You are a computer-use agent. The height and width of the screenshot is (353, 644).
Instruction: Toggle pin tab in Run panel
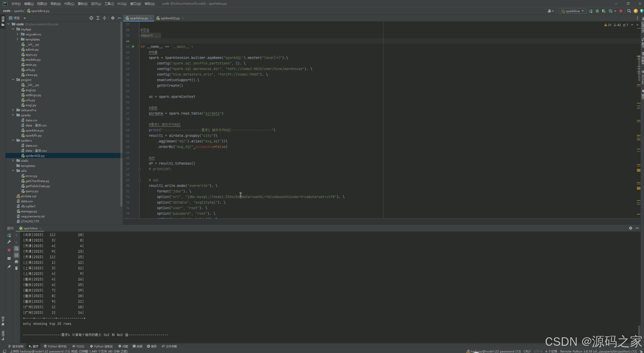point(9,267)
